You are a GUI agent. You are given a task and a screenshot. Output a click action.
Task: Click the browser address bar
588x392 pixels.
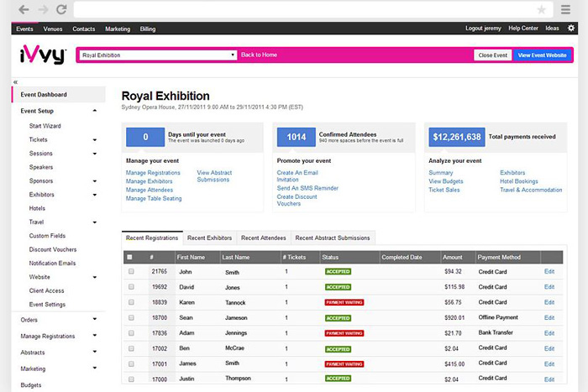point(313,9)
